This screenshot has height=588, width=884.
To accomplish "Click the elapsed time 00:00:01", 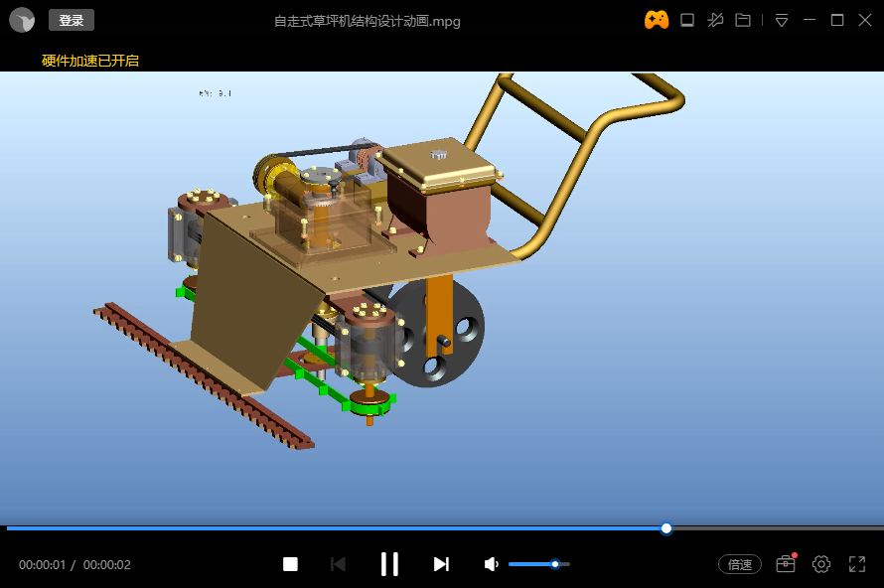I will click(43, 565).
